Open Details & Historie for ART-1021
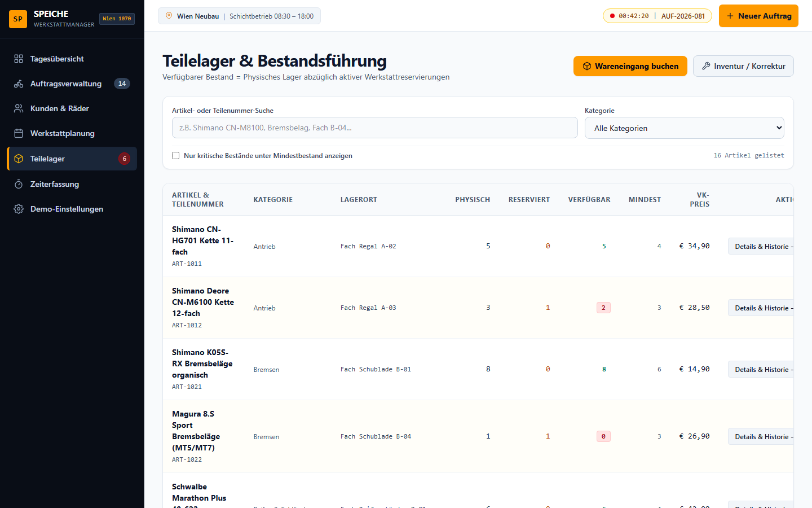 (761, 369)
